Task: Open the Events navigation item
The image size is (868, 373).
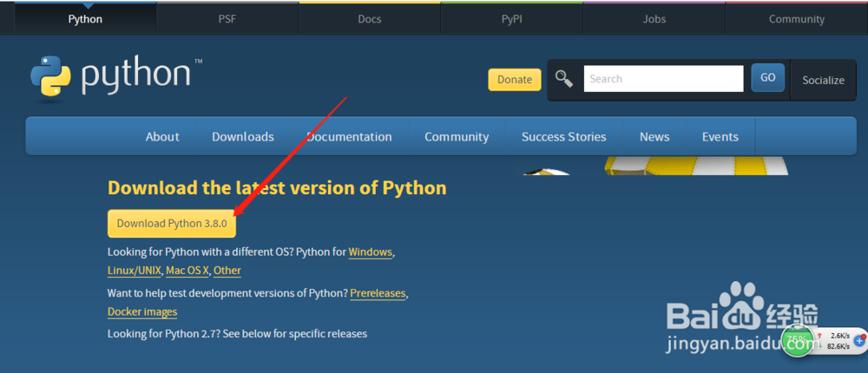Action: coord(720,136)
